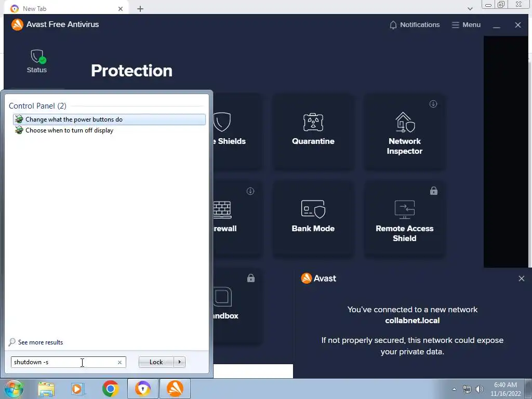Open the Remote Access Shield tile
This screenshot has height=399, width=532.
[404, 219]
